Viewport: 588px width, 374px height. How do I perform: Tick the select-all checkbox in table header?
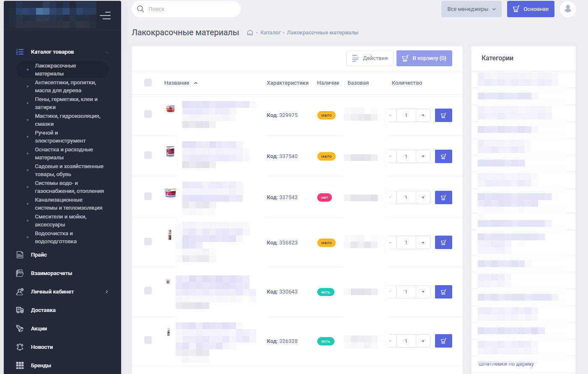pos(148,83)
